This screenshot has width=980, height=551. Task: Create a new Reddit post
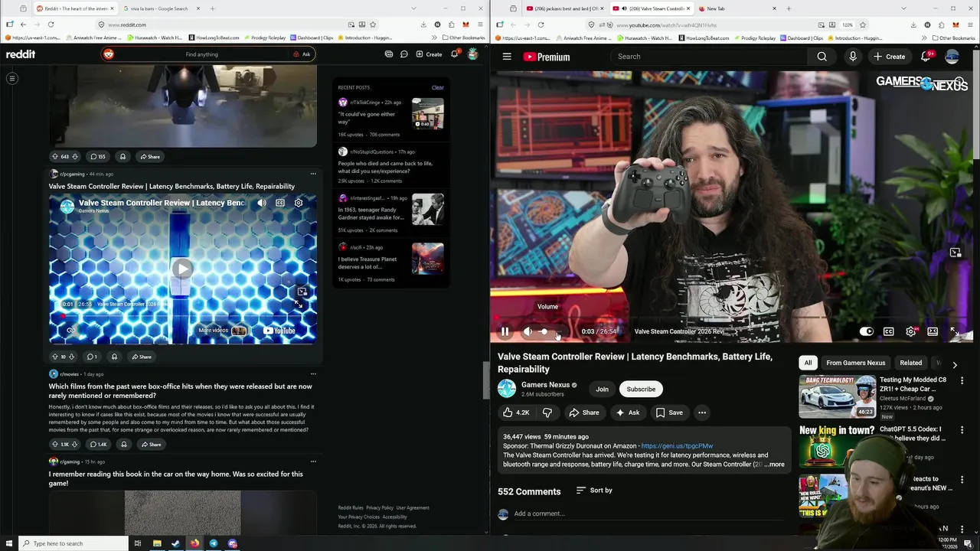429,54
